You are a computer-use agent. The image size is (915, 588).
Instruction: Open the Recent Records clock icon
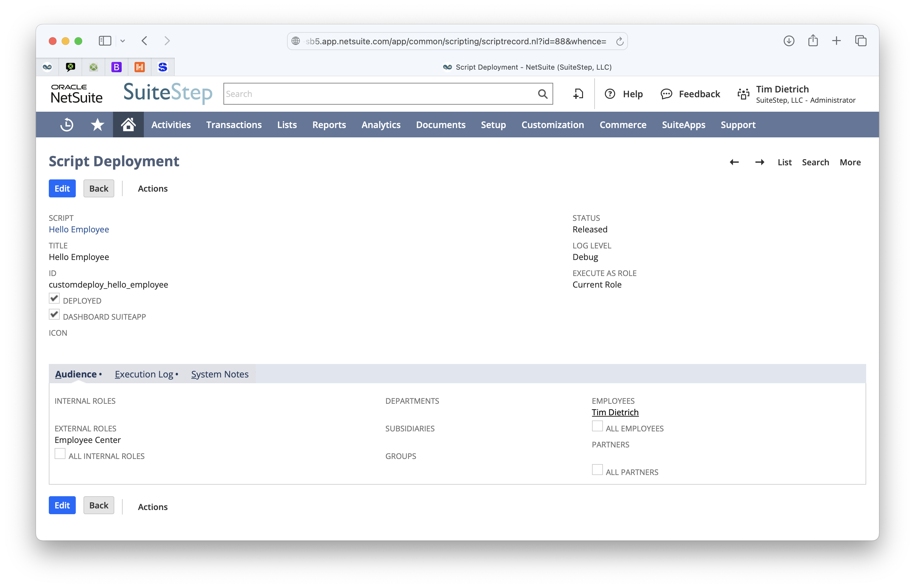click(67, 125)
